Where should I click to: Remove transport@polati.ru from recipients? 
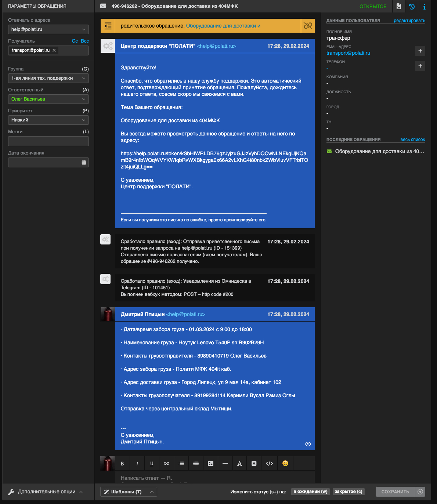pos(54,50)
